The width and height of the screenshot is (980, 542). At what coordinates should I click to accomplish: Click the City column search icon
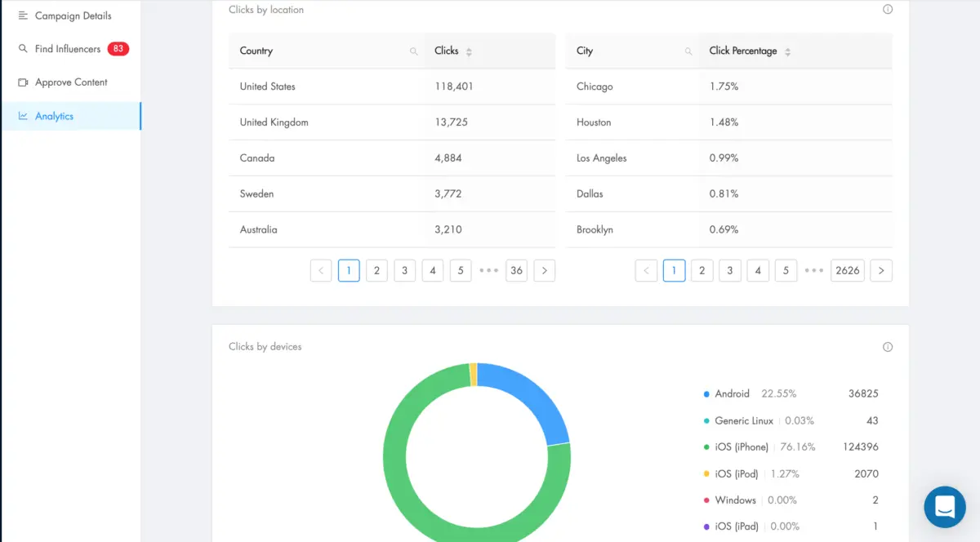tap(688, 51)
